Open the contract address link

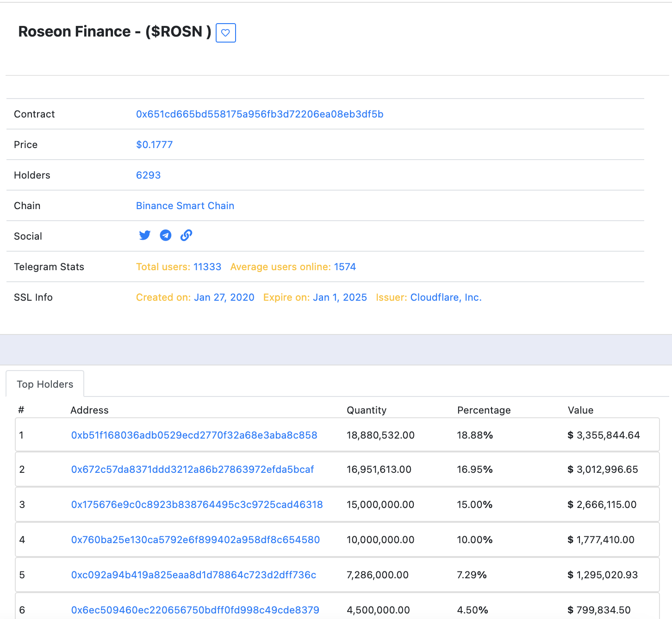[x=259, y=114]
